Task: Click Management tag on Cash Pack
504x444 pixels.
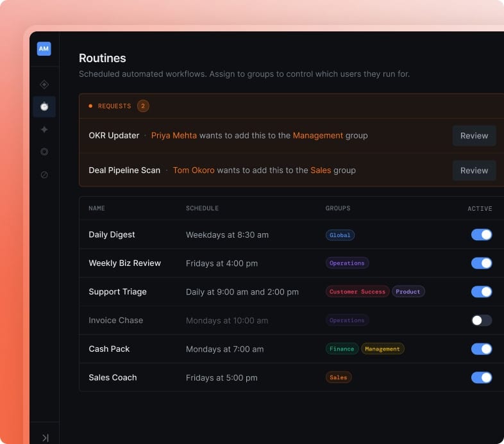Action: [383, 349]
